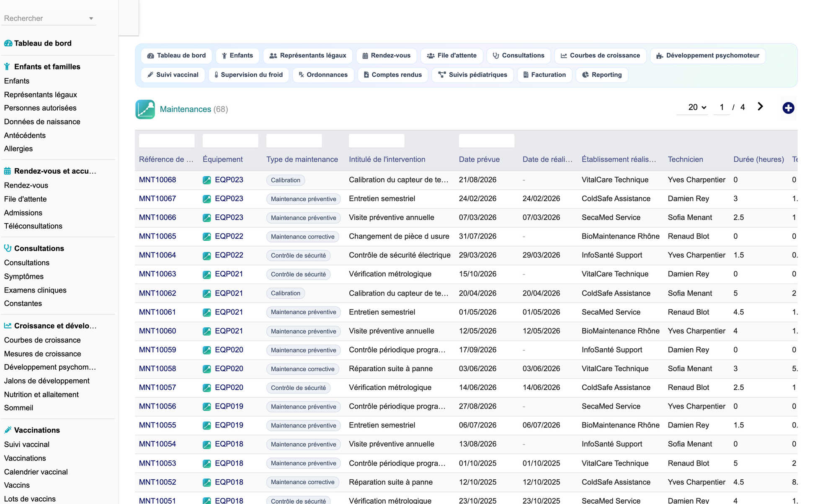This screenshot has width=815, height=504.
Task: Click equipment icon in row MNT10063
Action: point(207,274)
